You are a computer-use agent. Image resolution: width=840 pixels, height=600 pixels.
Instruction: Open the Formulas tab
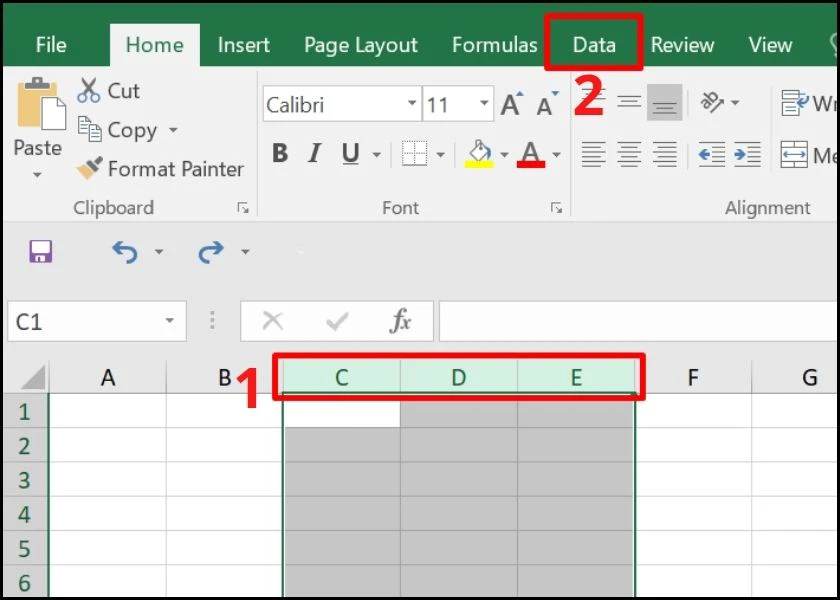(494, 45)
